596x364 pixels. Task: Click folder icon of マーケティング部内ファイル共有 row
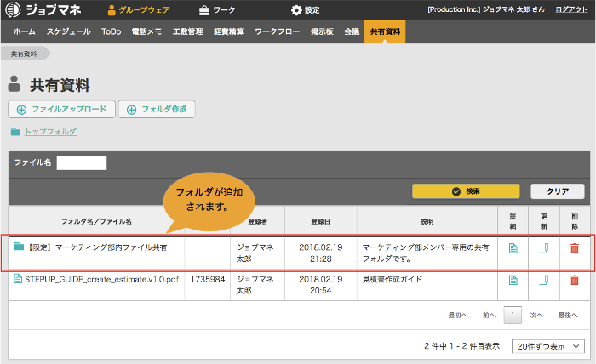click(x=19, y=247)
